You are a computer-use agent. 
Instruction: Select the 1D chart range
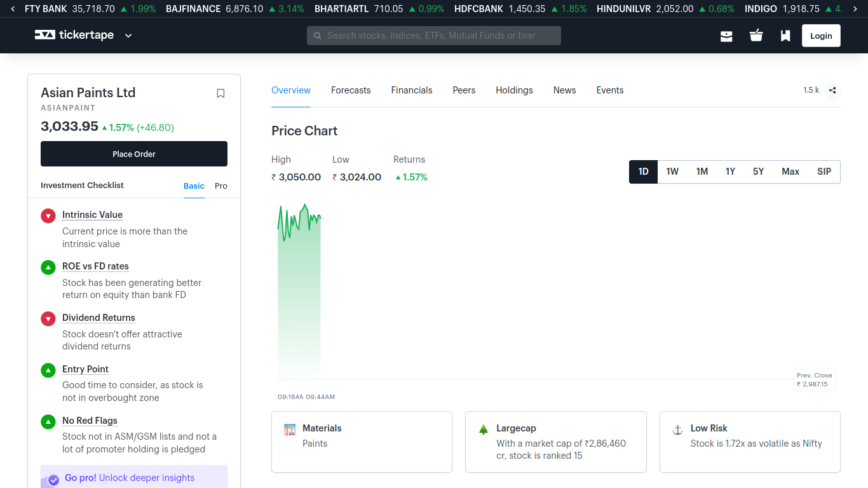point(643,172)
